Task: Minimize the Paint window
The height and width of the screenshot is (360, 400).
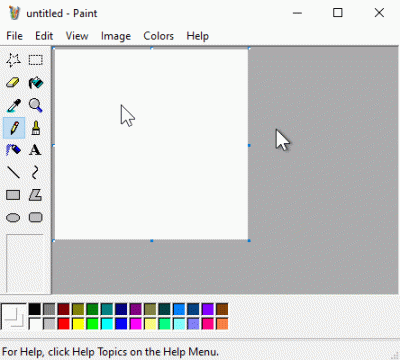Action: [297, 13]
